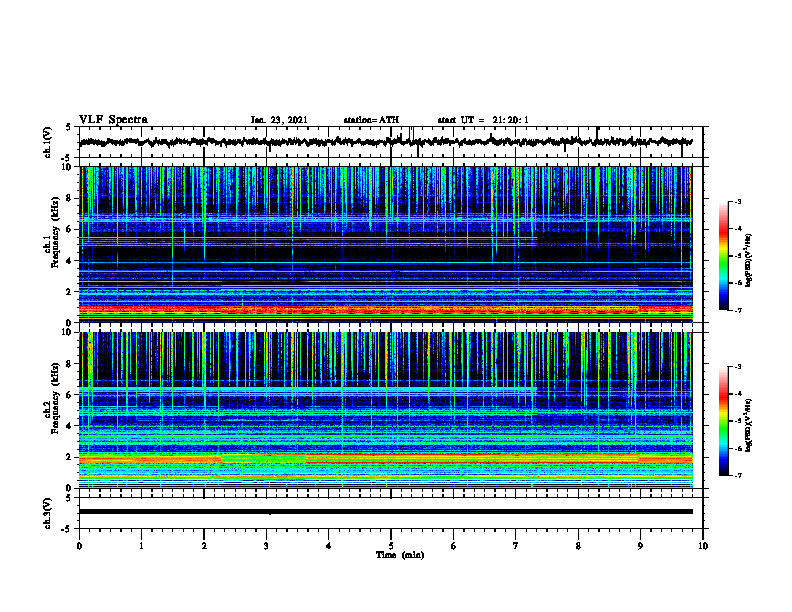792x612 pixels.
Task: Click the "6" tick on the Time axis
Action: tap(454, 546)
